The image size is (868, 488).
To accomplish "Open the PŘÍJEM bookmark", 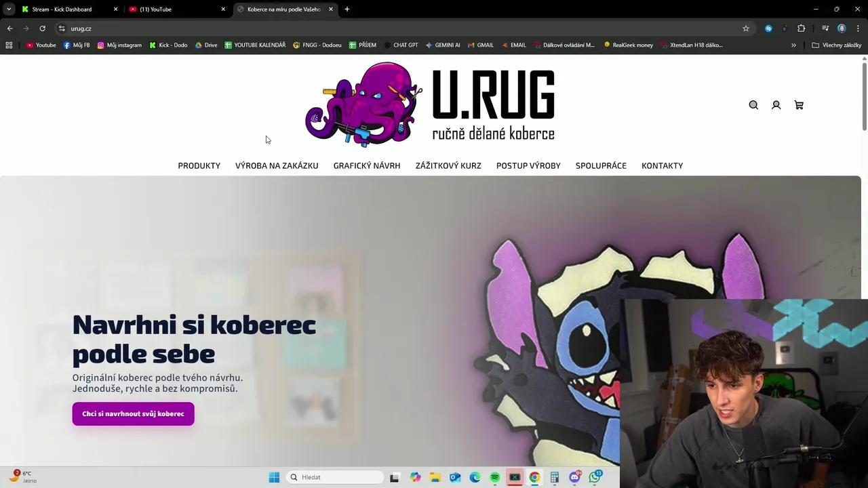I will [363, 45].
